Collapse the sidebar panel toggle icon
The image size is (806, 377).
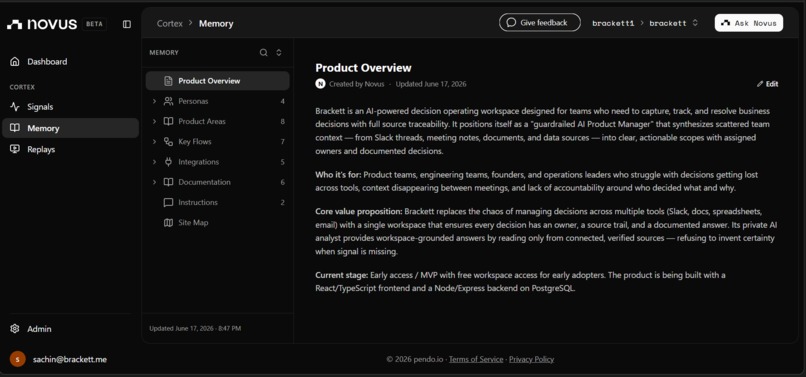click(127, 24)
